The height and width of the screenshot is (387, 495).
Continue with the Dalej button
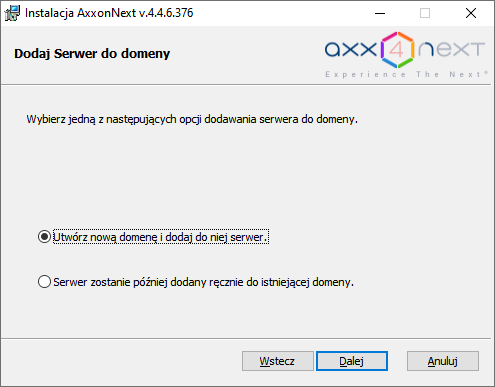pos(352,361)
